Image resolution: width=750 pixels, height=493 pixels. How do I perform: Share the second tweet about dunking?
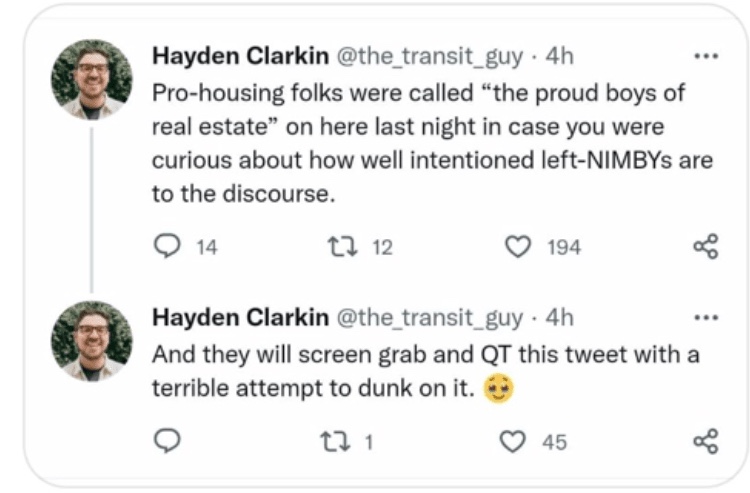pos(706,441)
